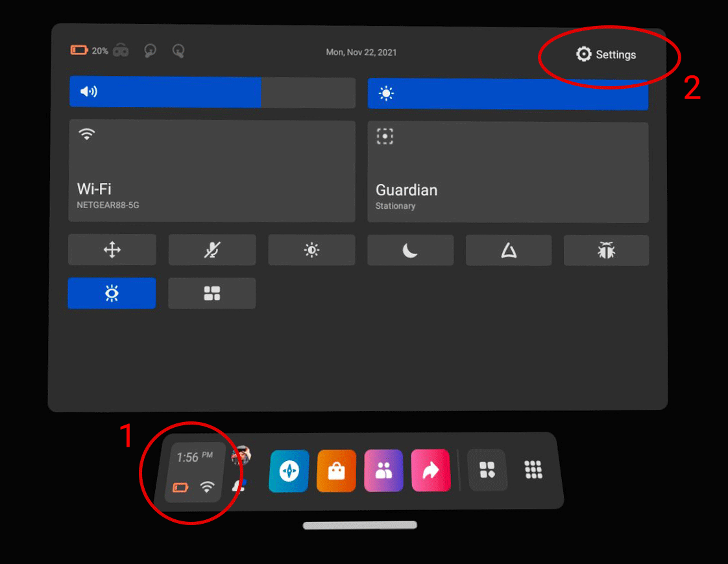Click the reset view arrows button
The image size is (728, 564).
click(112, 250)
